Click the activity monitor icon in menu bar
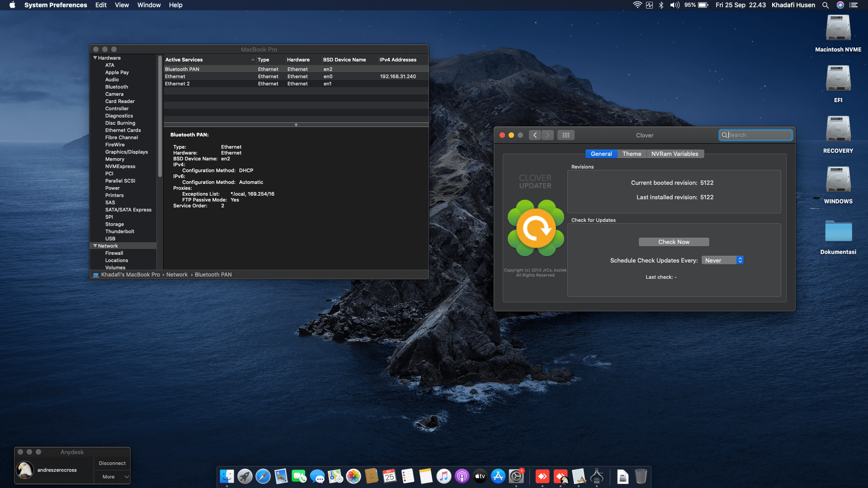Viewport: 868px width, 488px height. point(649,5)
